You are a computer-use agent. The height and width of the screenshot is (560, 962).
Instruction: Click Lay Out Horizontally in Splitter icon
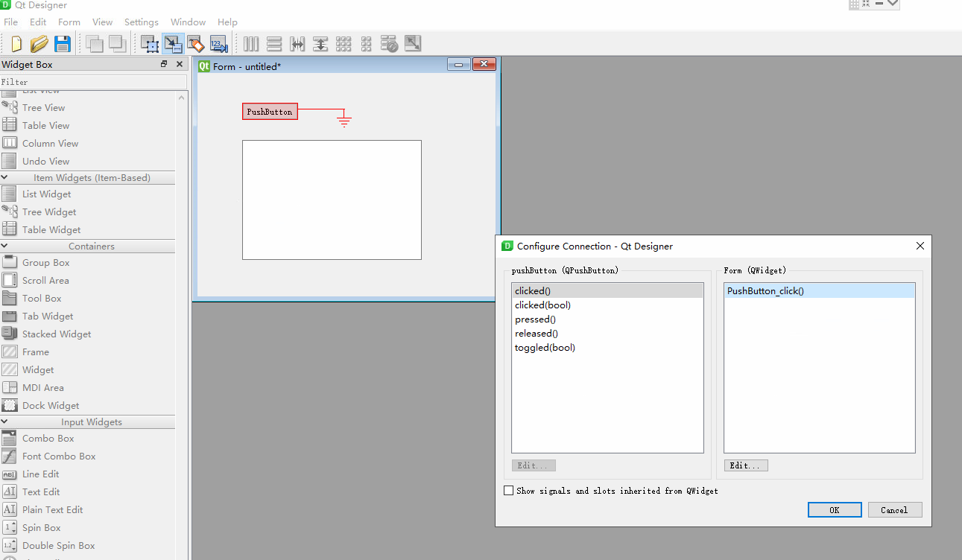point(297,44)
